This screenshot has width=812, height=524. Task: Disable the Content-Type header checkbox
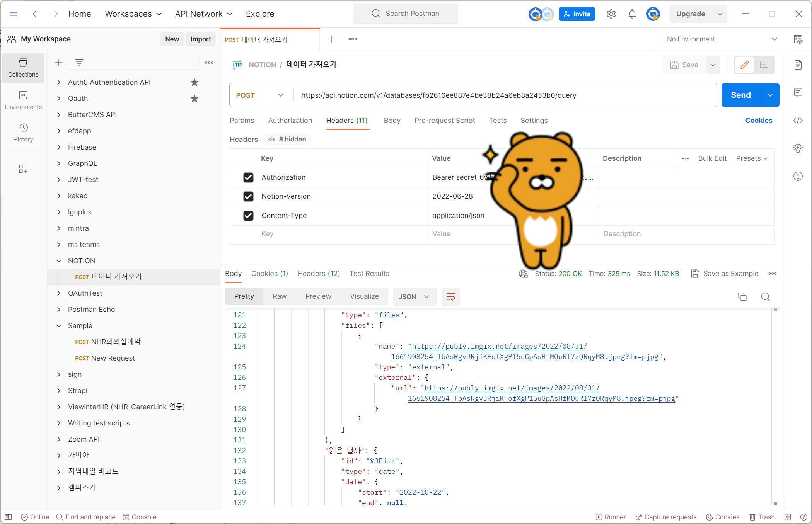(248, 216)
